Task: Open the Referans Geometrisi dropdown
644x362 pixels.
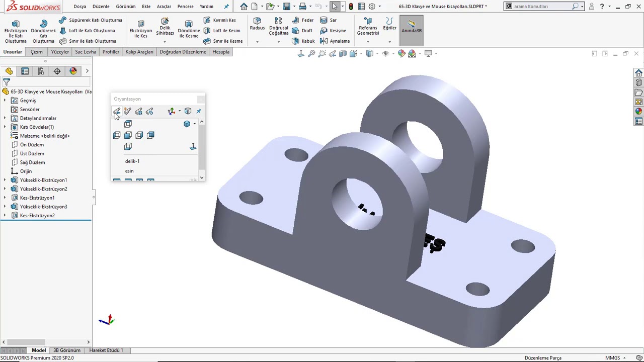Action: (x=368, y=41)
